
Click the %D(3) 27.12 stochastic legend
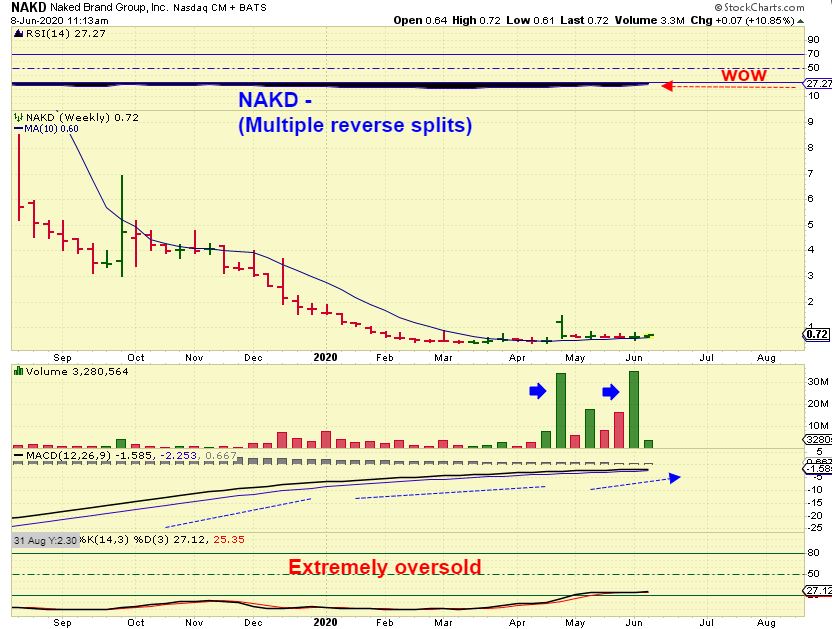pyautogui.click(x=171, y=540)
